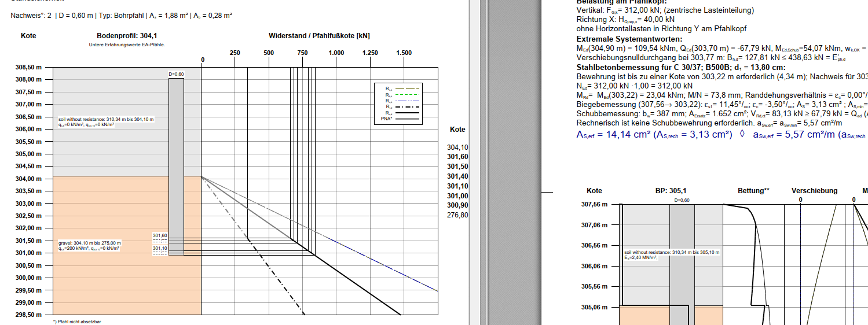Click the 1.500 tick on resistance axis
The width and height of the screenshot is (868, 325).
coord(404,53)
